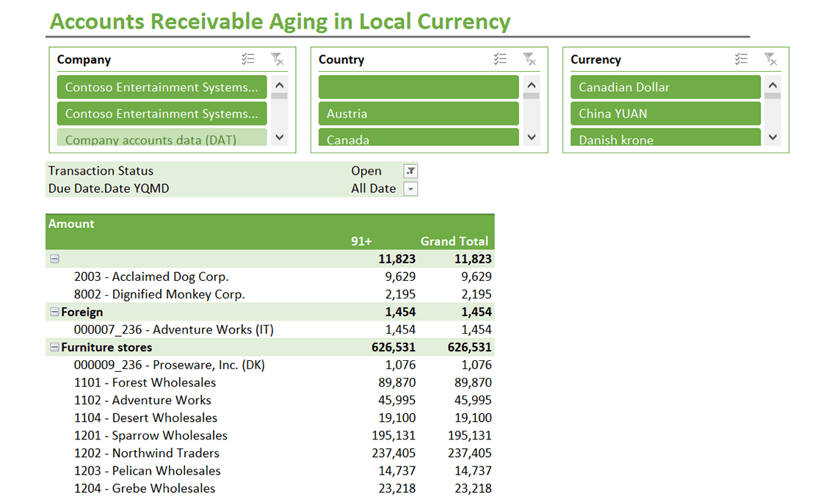Click the All Date value cell
This screenshot has height=504, width=837.
tap(373, 189)
